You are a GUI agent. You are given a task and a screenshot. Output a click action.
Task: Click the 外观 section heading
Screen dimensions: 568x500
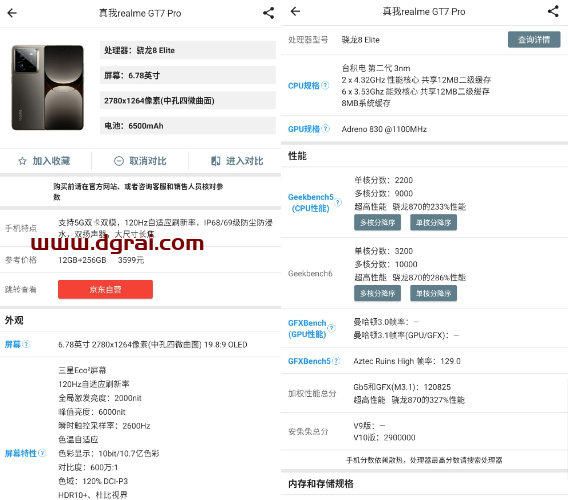point(14,320)
